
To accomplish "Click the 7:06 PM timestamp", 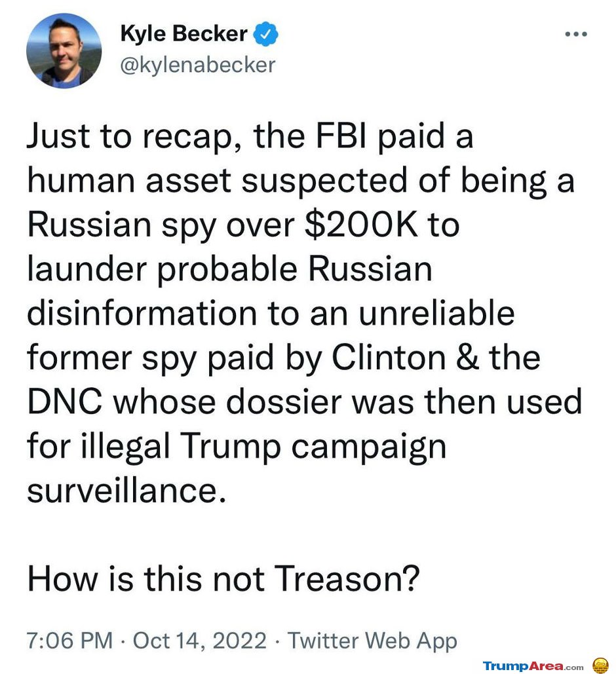I will [x=69, y=640].
